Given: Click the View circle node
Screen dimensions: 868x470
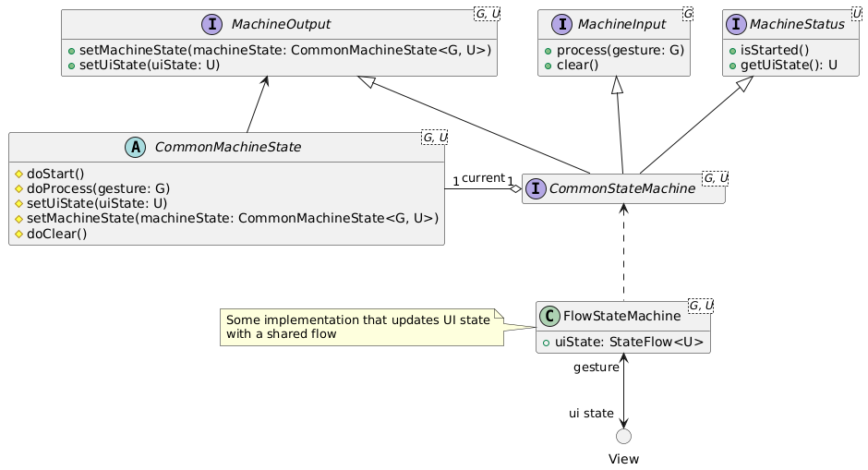Looking at the screenshot, I should point(623,436).
